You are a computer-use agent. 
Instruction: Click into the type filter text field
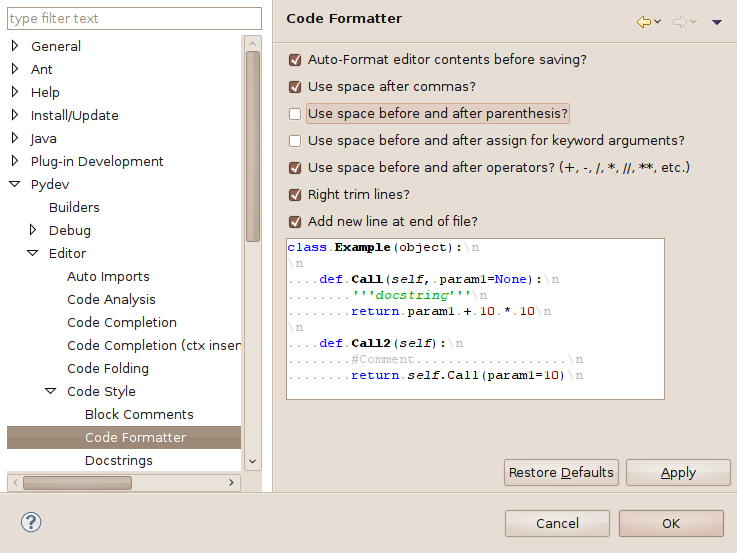[134, 18]
